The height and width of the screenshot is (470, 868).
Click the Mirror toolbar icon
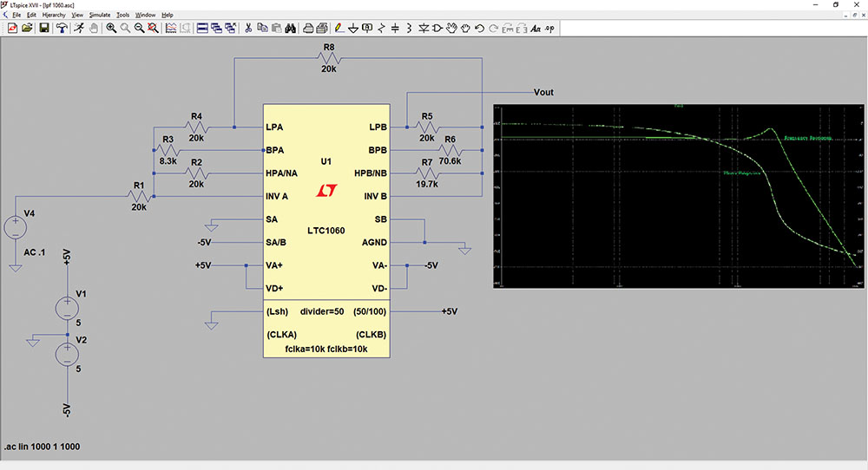[522, 29]
